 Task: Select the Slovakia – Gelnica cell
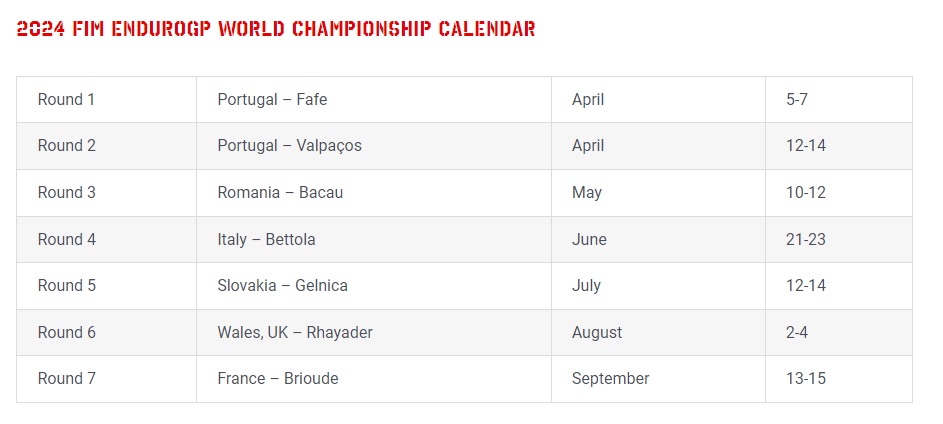pyautogui.click(x=373, y=286)
